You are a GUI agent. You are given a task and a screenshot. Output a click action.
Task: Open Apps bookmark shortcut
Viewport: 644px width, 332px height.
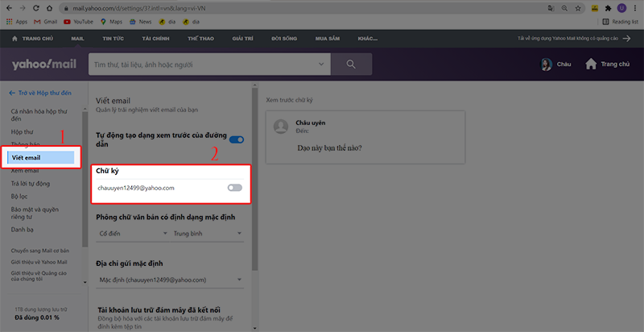pos(17,22)
